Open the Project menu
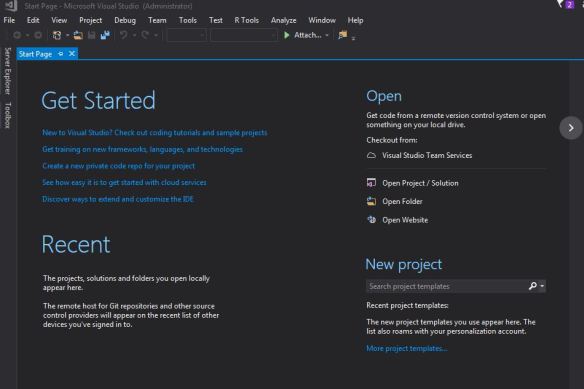This screenshot has height=389, width=584. coord(91,20)
